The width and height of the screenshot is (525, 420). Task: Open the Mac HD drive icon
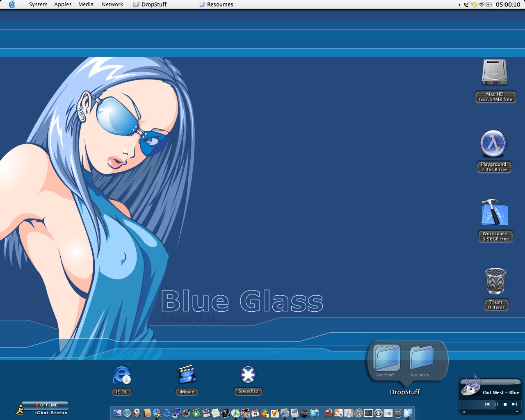click(x=495, y=72)
